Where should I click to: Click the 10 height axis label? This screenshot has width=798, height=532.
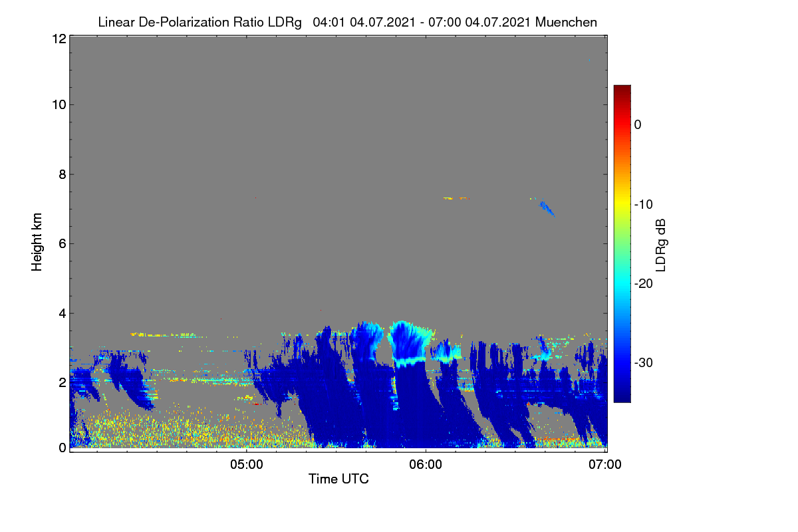[x=59, y=105]
